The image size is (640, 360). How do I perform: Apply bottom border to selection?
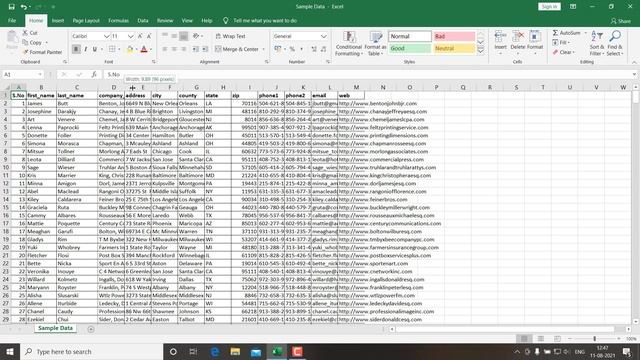pos(112,49)
